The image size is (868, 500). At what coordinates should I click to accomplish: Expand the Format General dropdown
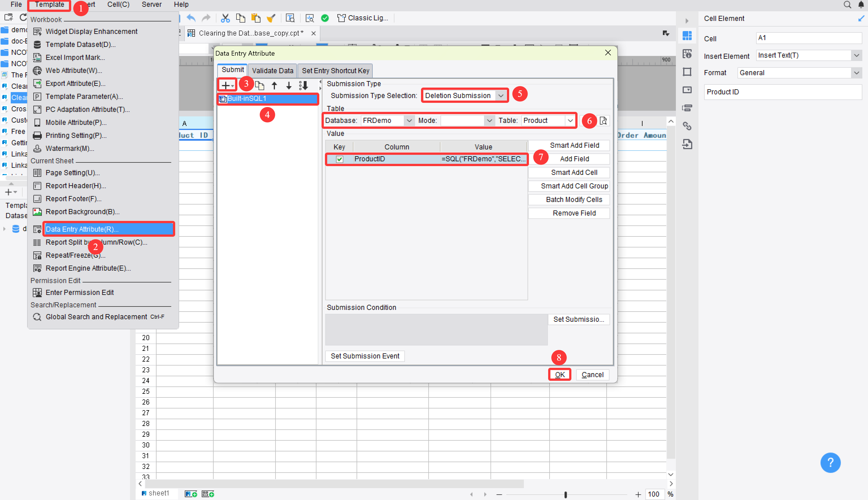(x=857, y=73)
